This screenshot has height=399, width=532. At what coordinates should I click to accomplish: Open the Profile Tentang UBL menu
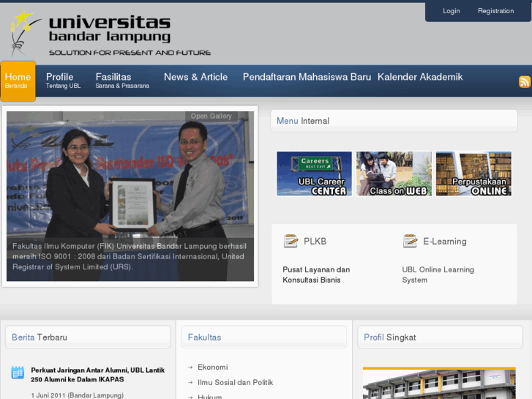[63, 81]
